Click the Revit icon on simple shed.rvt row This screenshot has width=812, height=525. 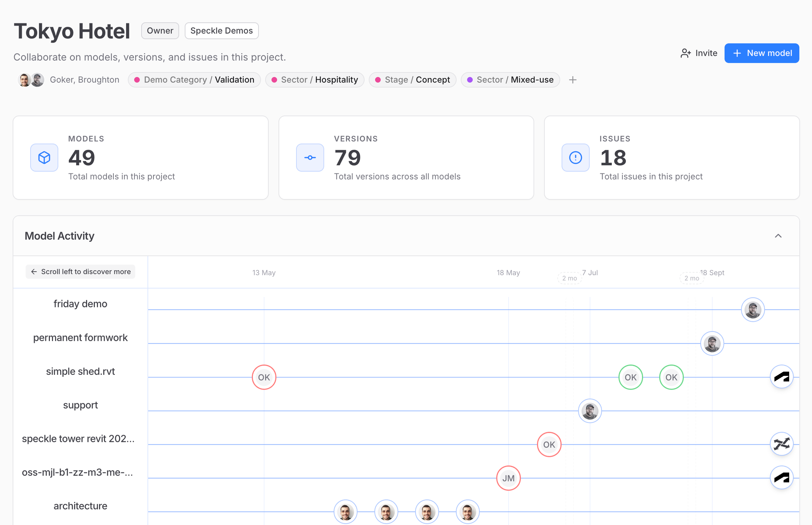(781, 377)
